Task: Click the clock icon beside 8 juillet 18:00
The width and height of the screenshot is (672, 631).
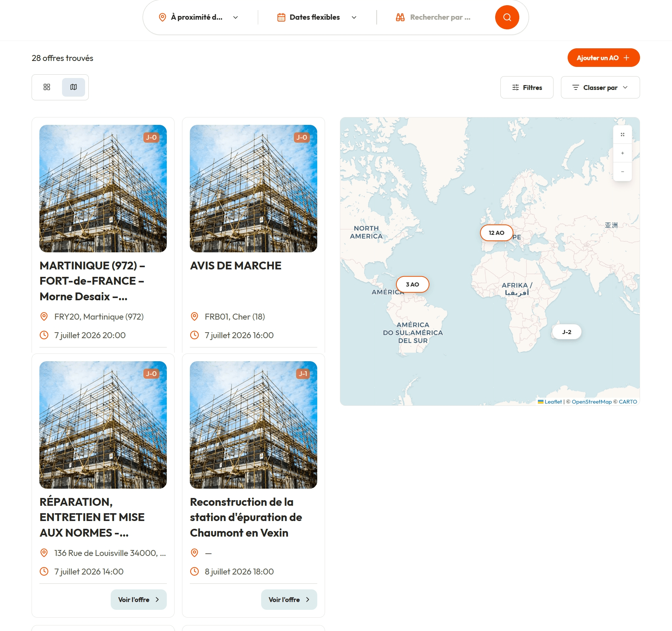Action: 194,572
